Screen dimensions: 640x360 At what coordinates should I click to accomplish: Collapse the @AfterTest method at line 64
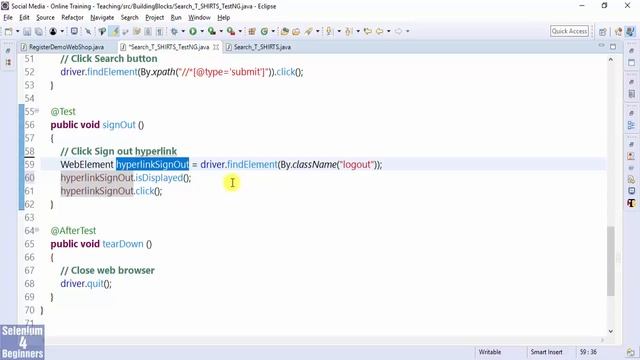[x=37, y=230]
